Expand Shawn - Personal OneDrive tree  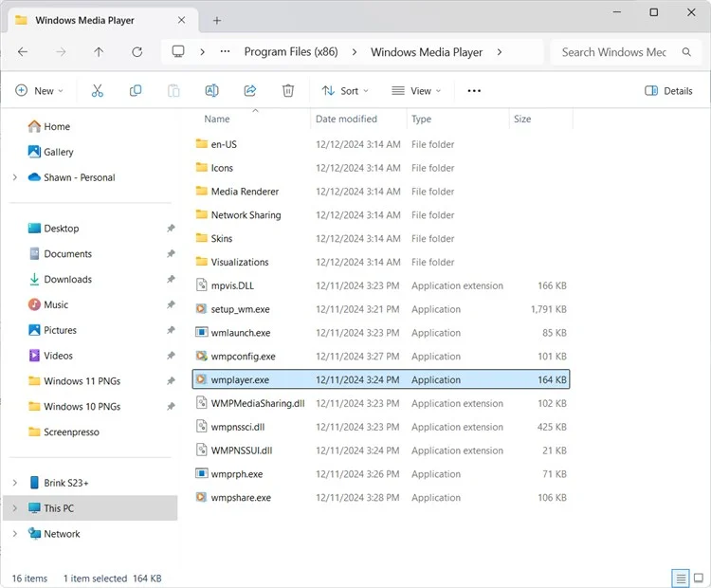[x=15, y=177]
